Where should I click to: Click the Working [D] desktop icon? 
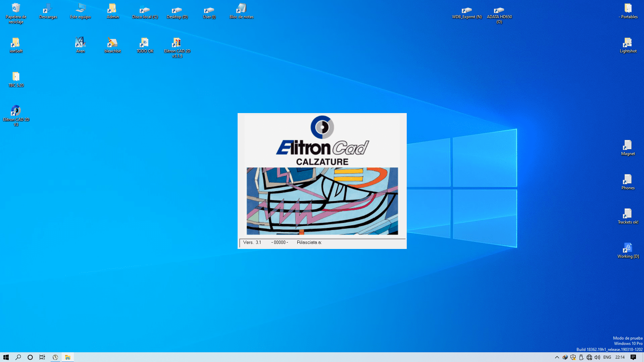coord(628,248)
